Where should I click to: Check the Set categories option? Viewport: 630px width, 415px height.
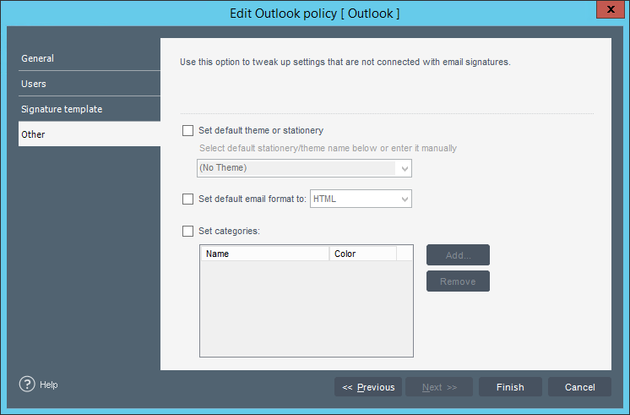pos(188,231)
